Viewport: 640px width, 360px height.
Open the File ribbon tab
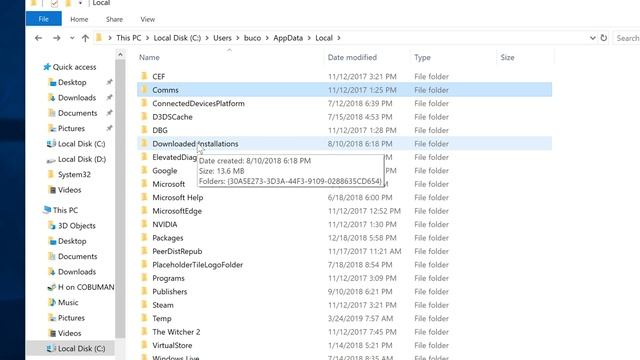(44, 19)
